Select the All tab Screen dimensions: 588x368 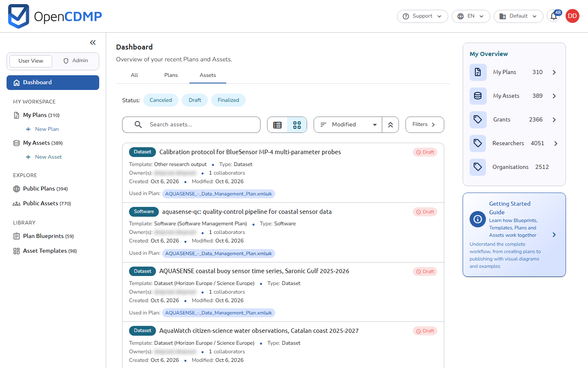(134, 75)
